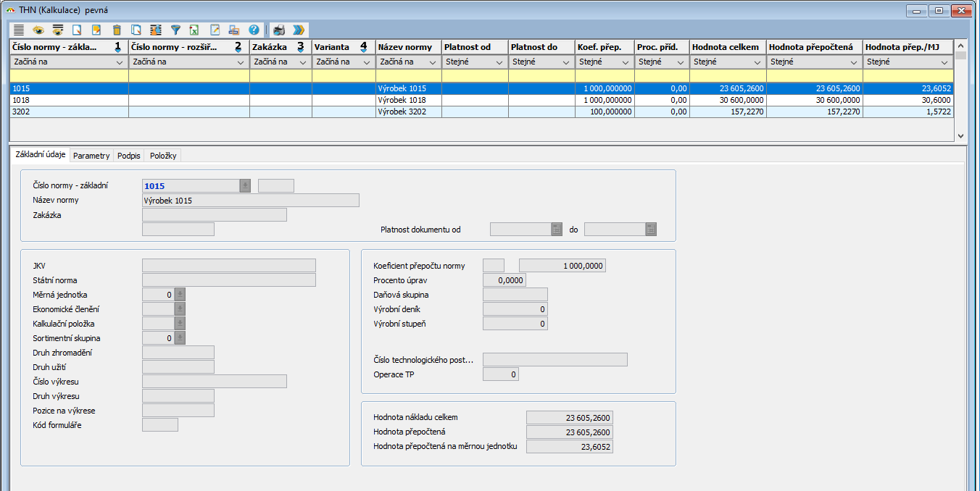The height and width of the screenshot is (491, 980).
Task: Switch to the Parametry tab
Action: pyautogui.click(x=91, y=156)
